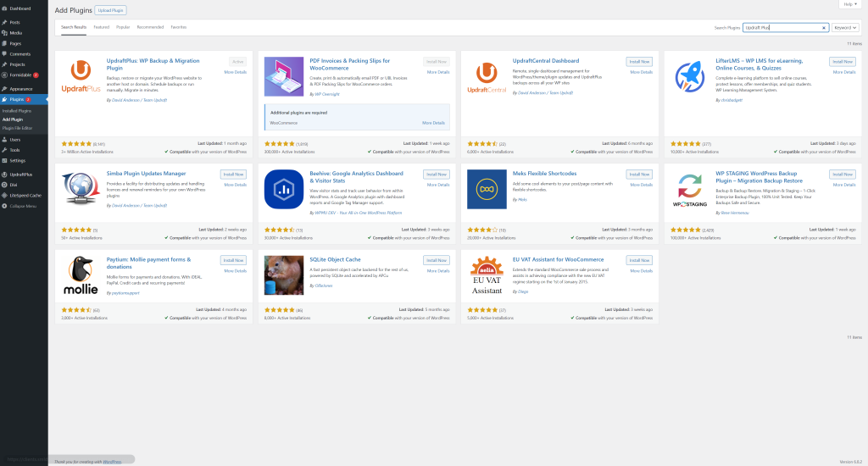
Task: Open the Recommended tab
Action: tap(150, 27)
